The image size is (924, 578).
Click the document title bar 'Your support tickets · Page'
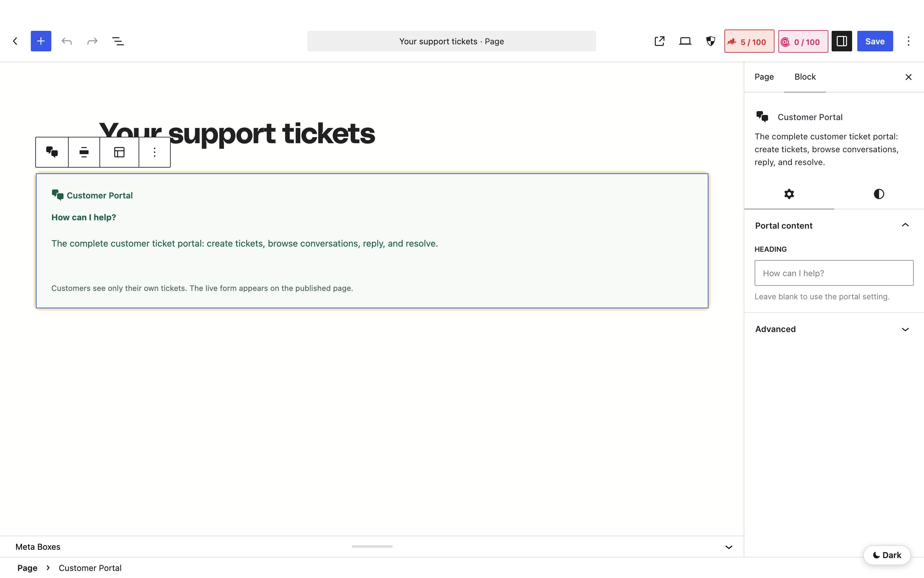(x=451, y=41)
